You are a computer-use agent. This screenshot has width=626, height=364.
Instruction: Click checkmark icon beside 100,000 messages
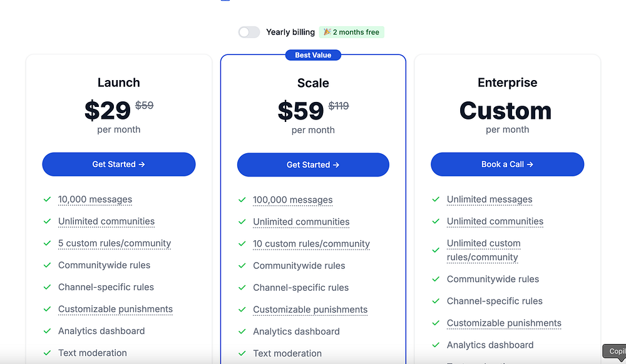point(242,200)
